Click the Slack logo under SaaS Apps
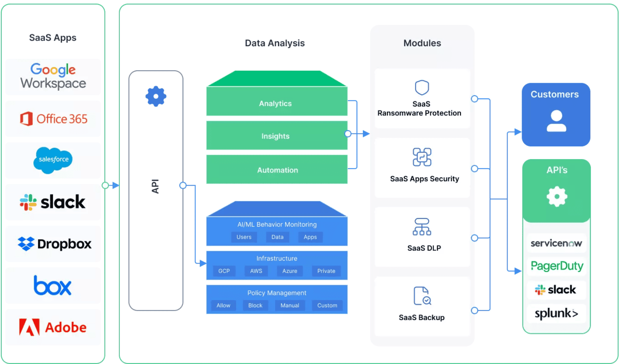621x364 pixels. [x=53, y=202]
